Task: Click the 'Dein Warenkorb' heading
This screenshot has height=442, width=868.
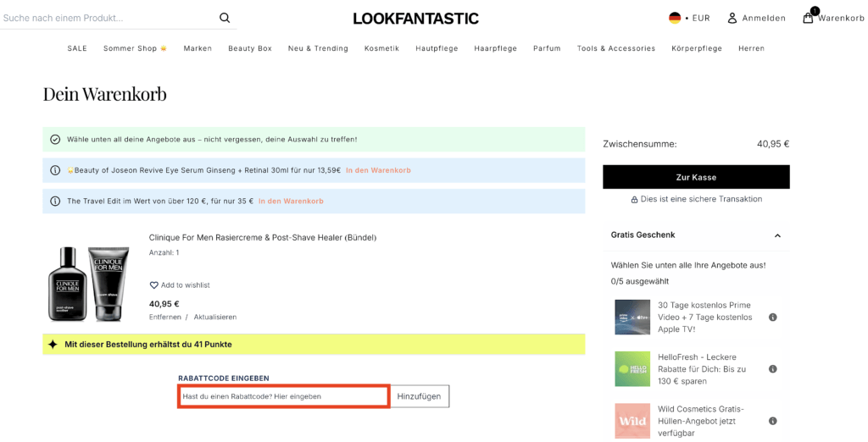Action: coord(104,94)
